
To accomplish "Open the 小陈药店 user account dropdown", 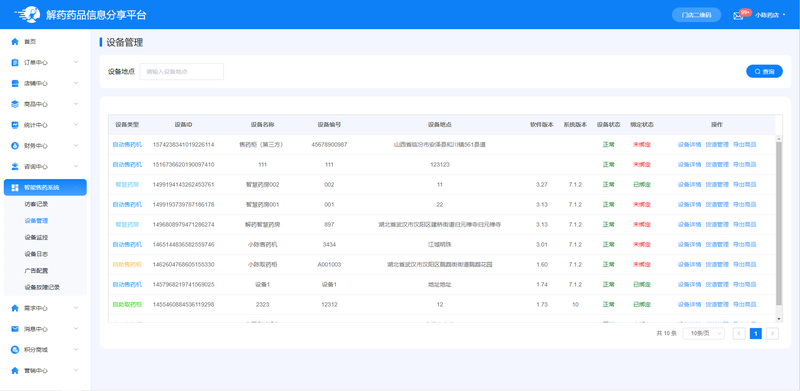I will click(x=770, y=15).
